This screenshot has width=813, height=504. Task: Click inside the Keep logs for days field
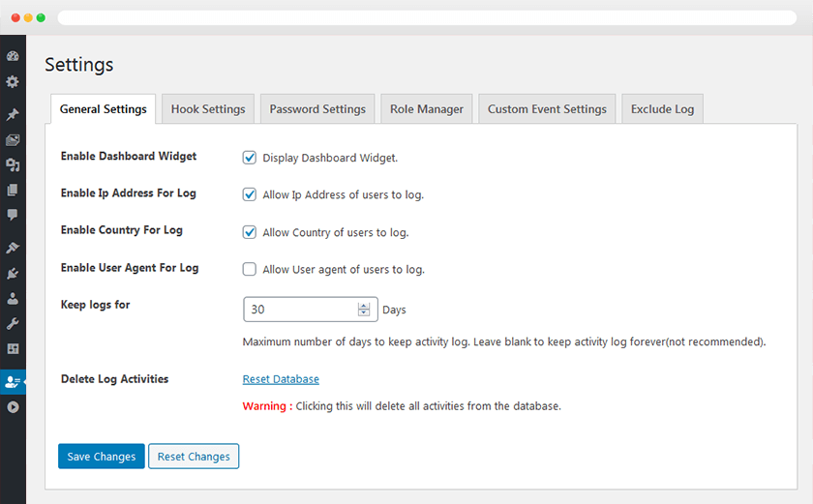[300, 310]
